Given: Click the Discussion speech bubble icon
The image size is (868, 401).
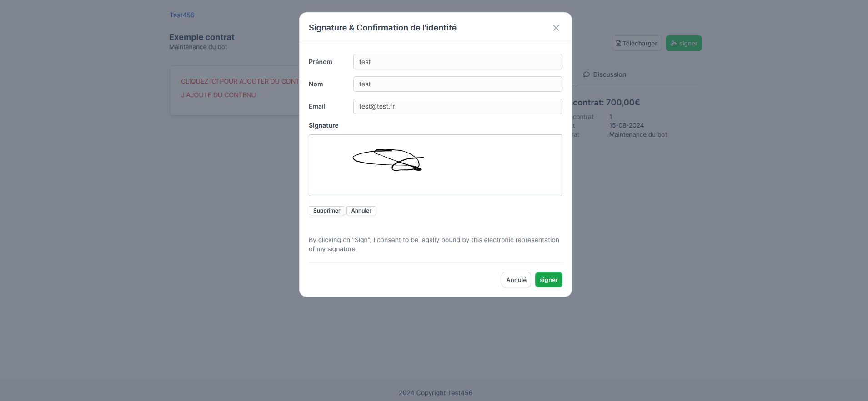Looking at the screenshot, I should click(587, 74).
